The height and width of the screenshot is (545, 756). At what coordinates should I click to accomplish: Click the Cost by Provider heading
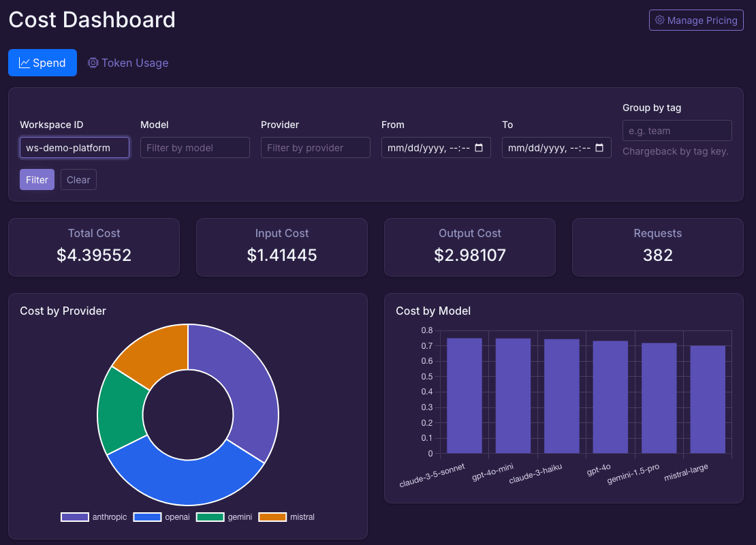click(x=63, y=311)
